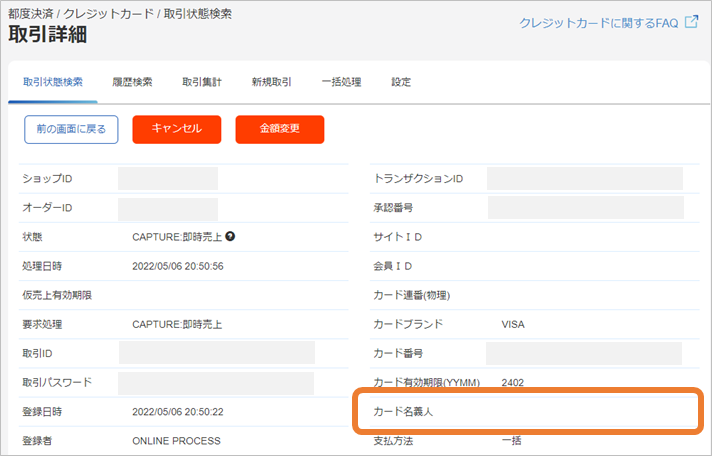Click the VISA card brand value

click(513, 325)
